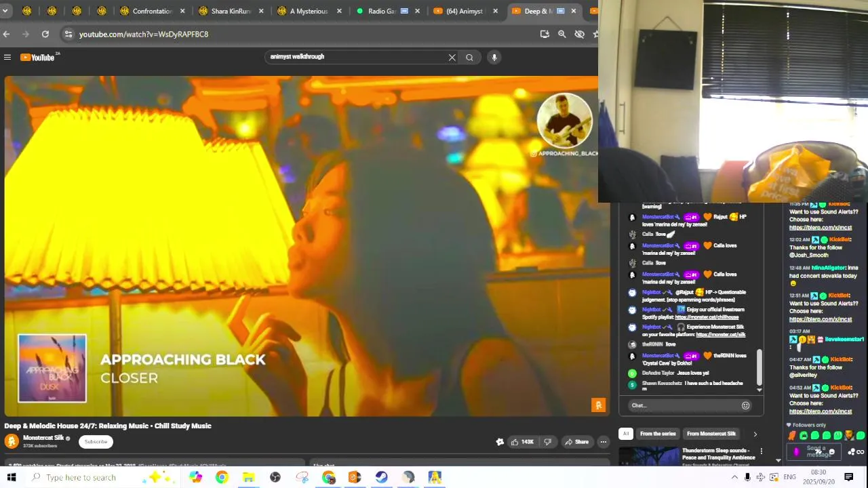Open the clock showing 08:30
The width and height of the screenshot is (868, 488).
pyautogui.click(x=818, y=477)
